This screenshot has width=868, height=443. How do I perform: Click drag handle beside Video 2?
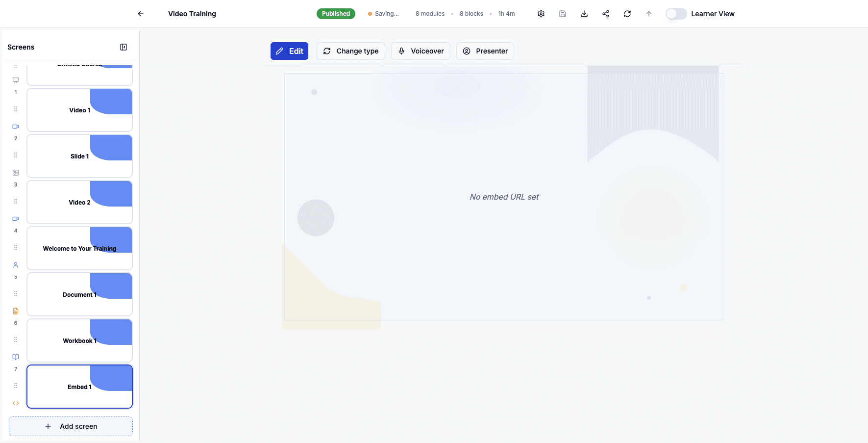(16, 201)
